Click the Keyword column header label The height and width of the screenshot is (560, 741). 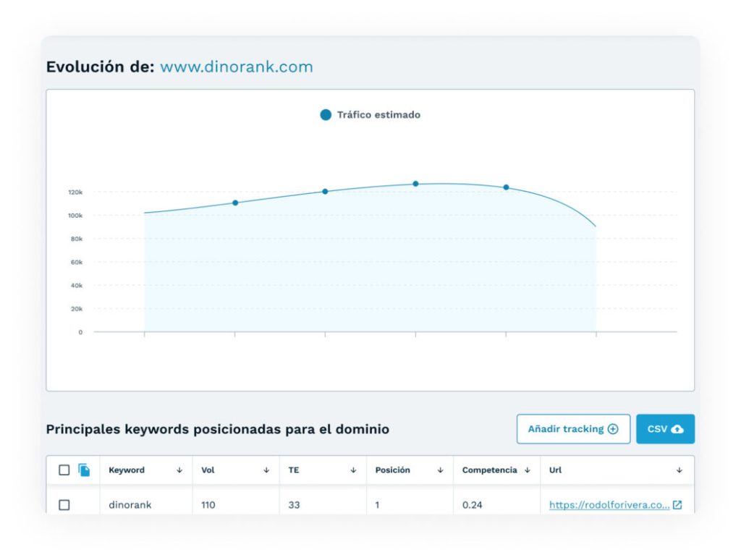pyautogui.click(x=127, y=470)
